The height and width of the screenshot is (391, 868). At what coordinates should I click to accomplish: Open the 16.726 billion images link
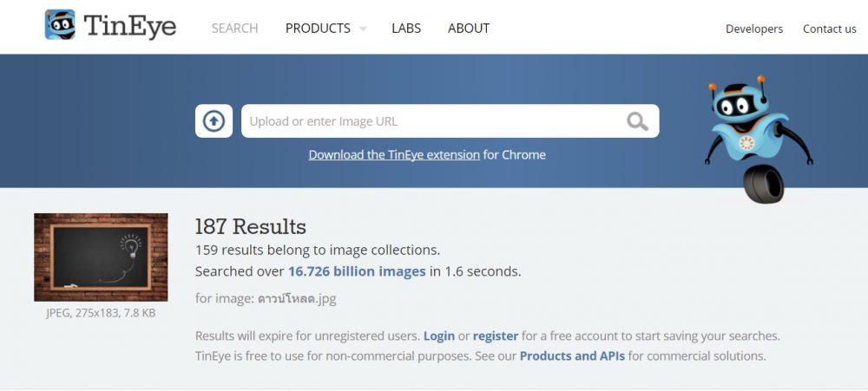click(357, 271)
